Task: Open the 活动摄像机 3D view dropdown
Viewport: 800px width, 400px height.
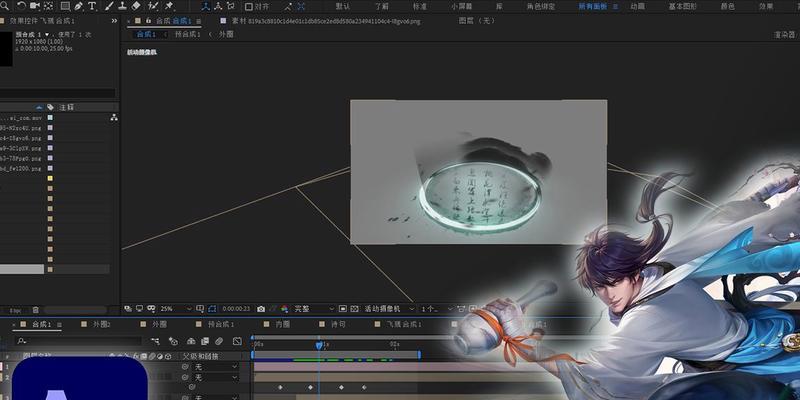Action: [390, 309]
